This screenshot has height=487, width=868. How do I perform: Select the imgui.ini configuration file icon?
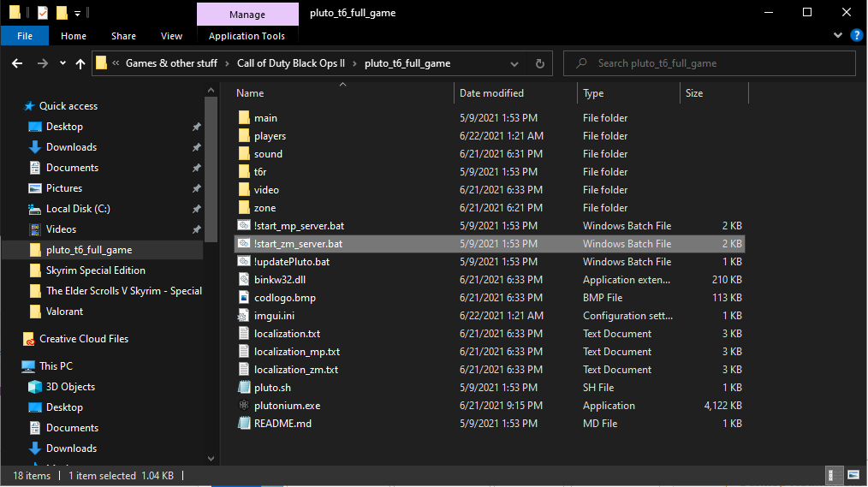click(x=243, y=316)
